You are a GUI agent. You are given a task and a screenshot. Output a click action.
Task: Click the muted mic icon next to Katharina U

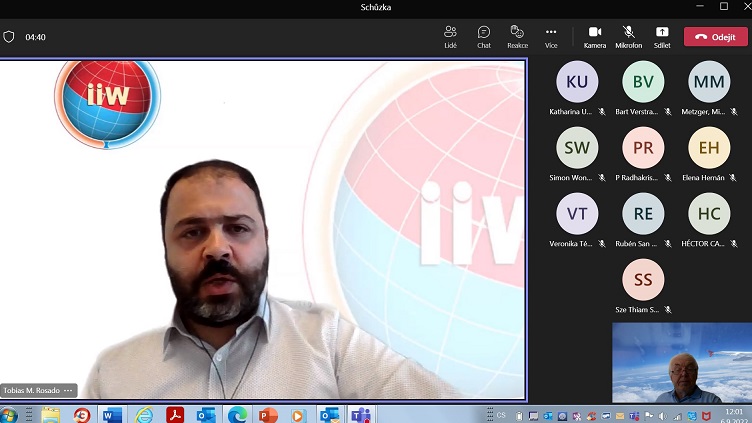(x=601, y=112)
